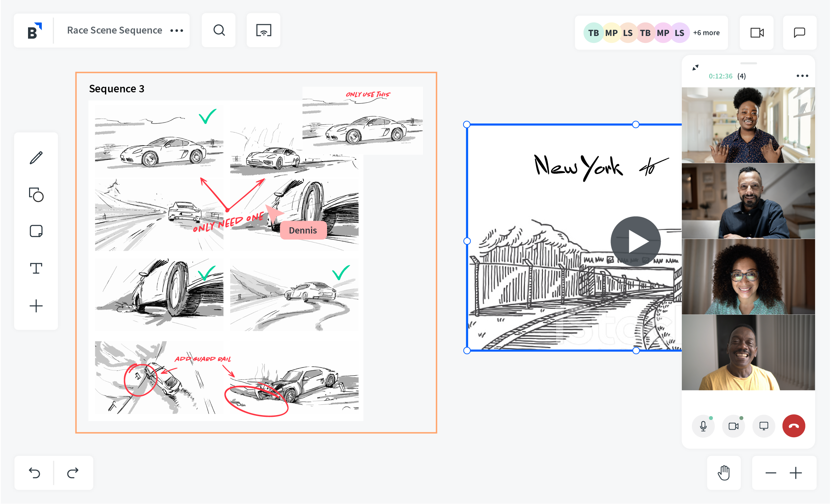This screenshot has height=504, width=831.
Task: Open board search
Action: (x=219, y=30)
